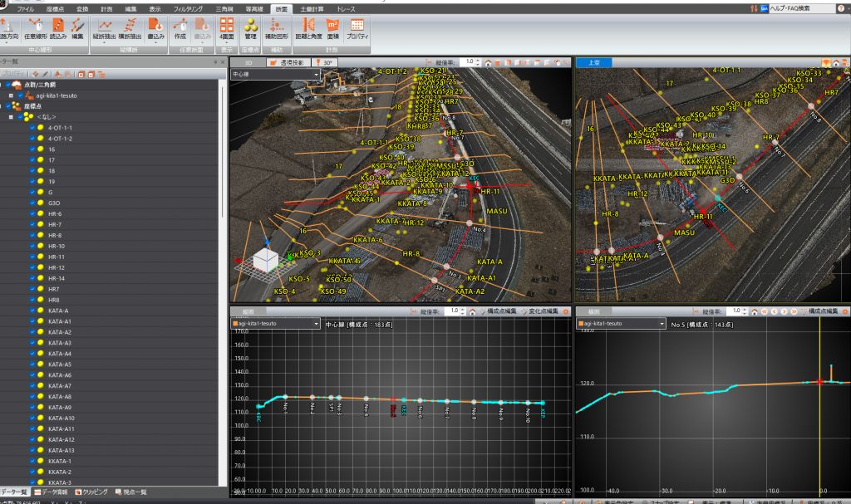This screenshot has height=504, width=851.
Task: Switch to the データ情報 bottom tab
Action: 51,492
